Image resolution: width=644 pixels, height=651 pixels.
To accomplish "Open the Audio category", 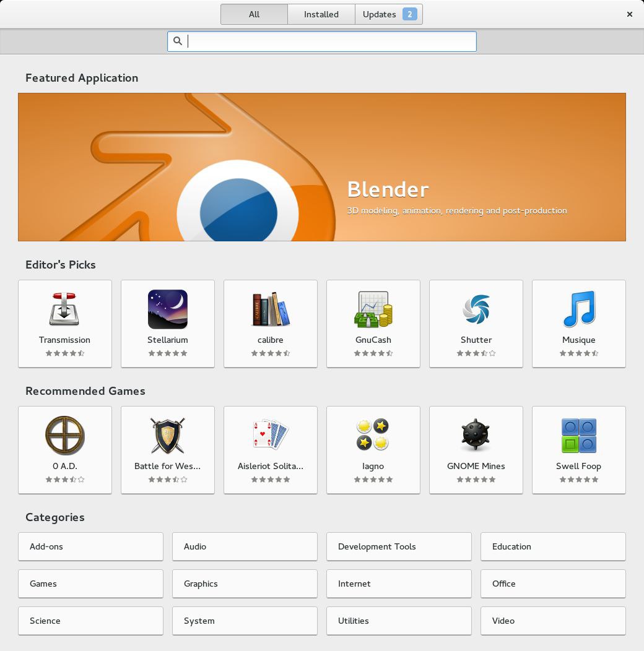I will [245, 547].
